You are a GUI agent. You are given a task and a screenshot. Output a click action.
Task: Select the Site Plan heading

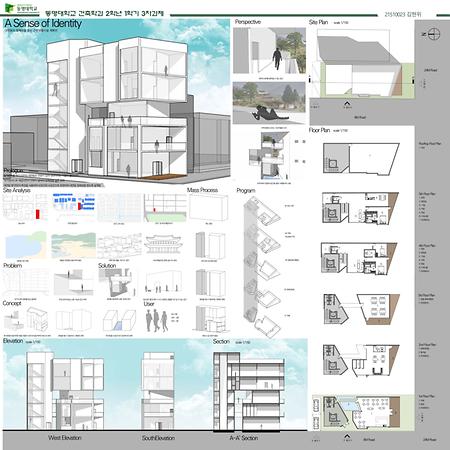point(318,22)
